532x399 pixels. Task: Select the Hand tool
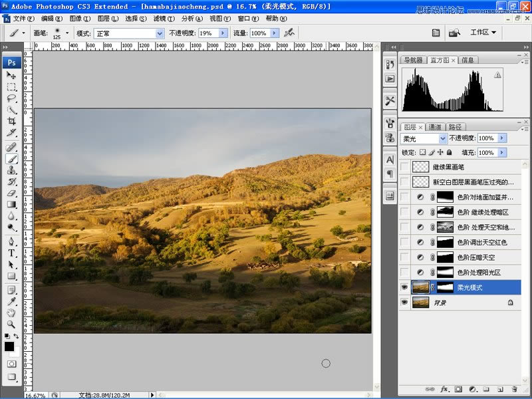[x=11, y=313]
